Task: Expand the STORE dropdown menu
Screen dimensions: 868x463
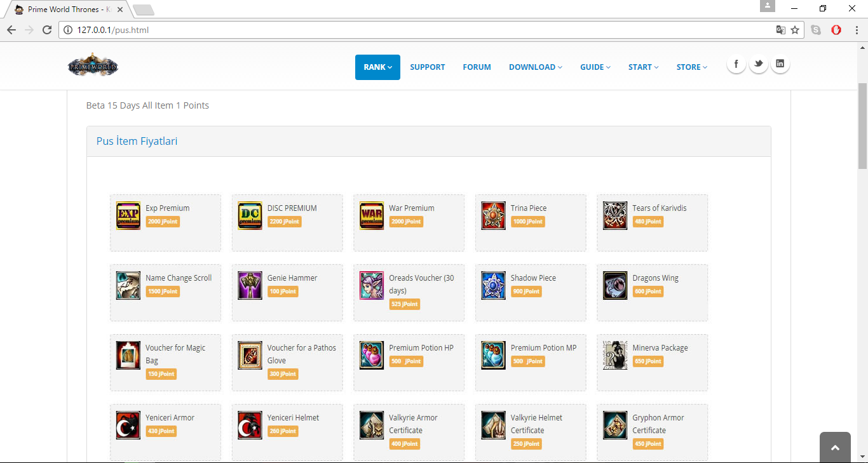Action: [692, 67]
